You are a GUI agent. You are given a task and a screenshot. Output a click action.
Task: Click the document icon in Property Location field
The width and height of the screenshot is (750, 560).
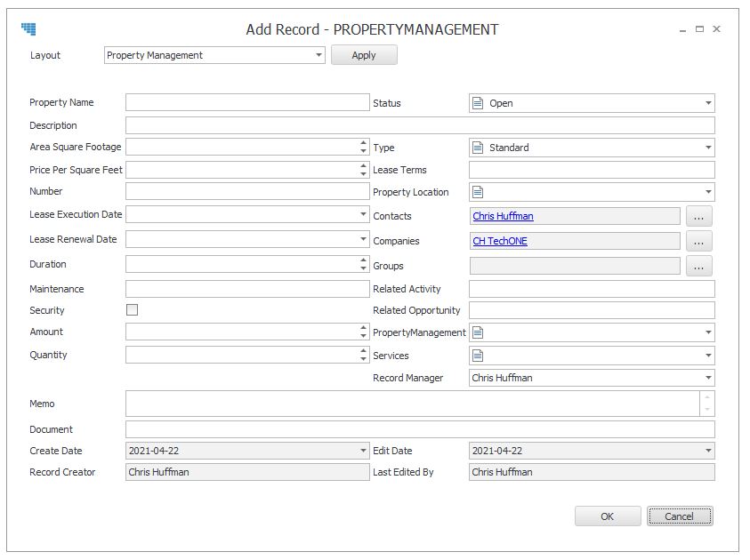478,192
